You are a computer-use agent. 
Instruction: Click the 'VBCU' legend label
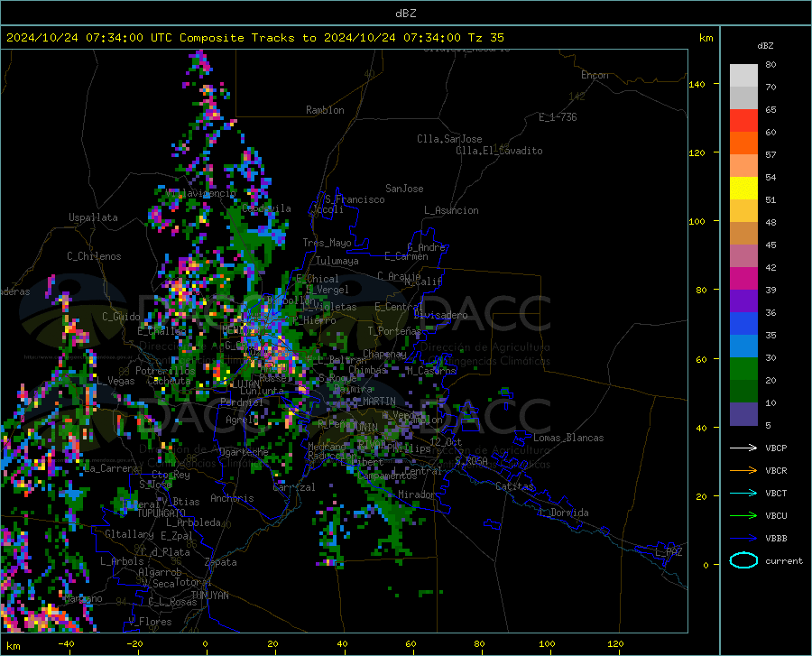[x=776, y=516]
